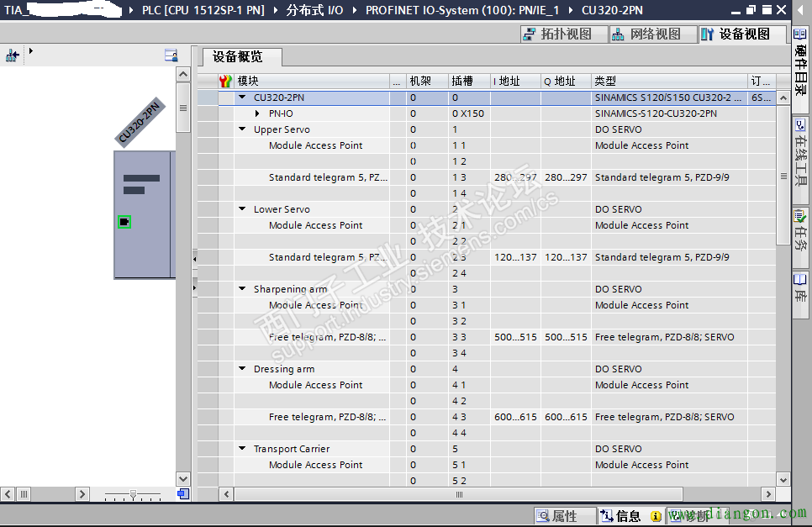This screenshot has width=812, height=527.
Task: Open the 诊断 pane at the bottom right
Action: (698, 516)
